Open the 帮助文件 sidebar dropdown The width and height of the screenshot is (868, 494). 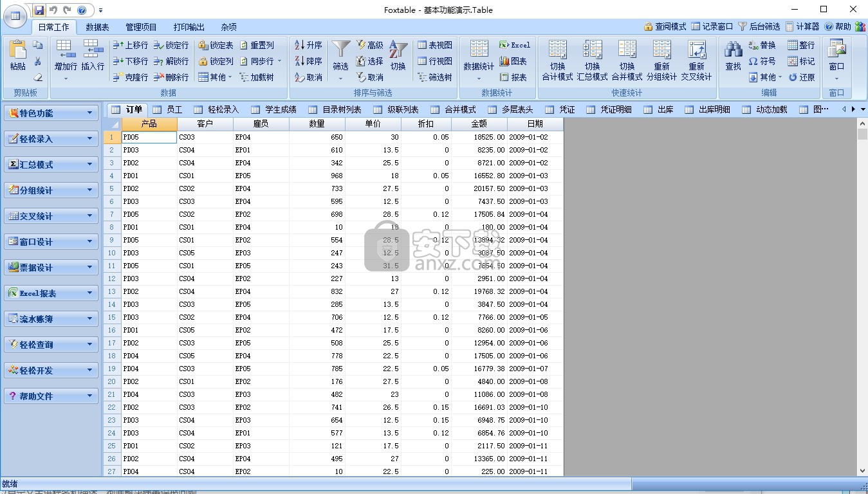click(51, 396)
